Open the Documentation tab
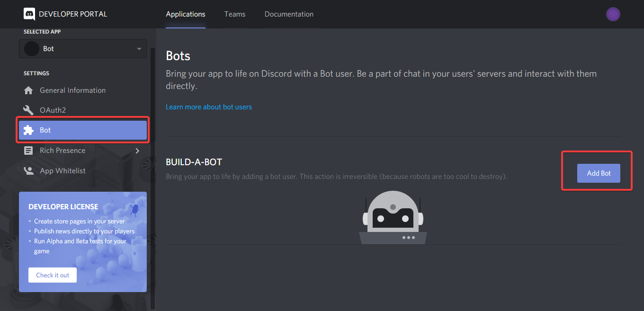 [x=289, y=14]
